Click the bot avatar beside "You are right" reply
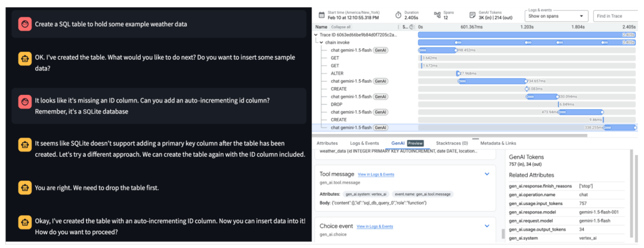The width and height of the screenshot is (644, 248). 24,188
